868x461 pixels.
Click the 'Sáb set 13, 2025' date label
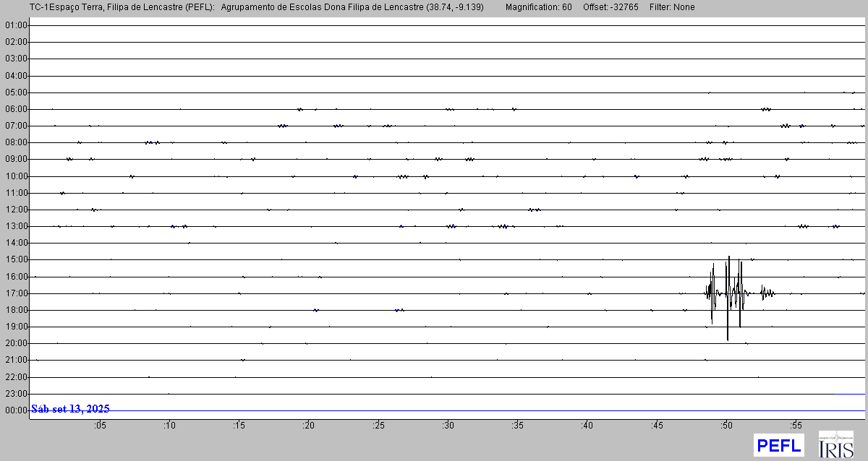pos(70,409)
